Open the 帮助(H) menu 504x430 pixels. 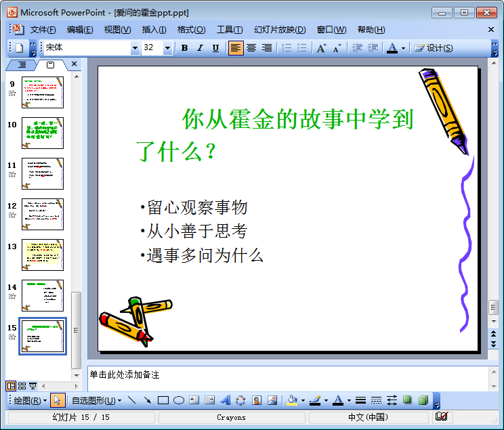[x=371, y=30]
